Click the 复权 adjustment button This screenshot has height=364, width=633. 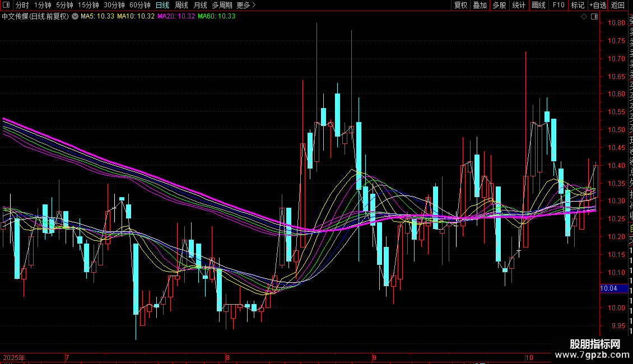460,5
